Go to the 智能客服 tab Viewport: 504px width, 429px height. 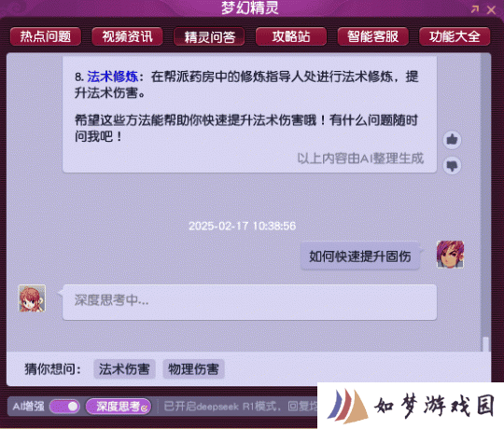pyautogui.click(x=372, y=36)
